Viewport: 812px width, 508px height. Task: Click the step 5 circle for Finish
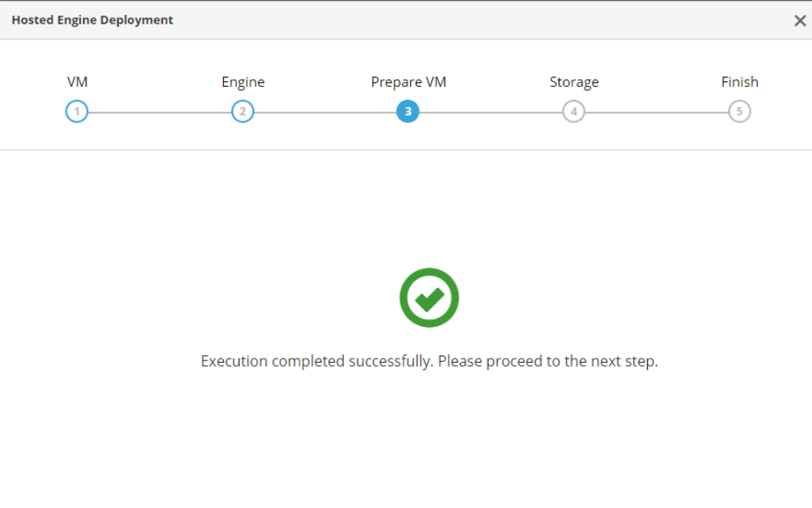click(739, 112)
